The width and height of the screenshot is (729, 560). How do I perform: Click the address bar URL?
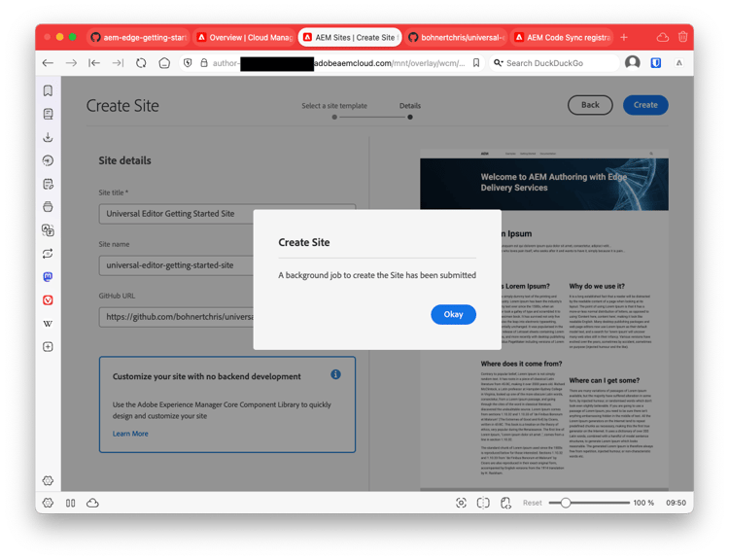(338, 63)
